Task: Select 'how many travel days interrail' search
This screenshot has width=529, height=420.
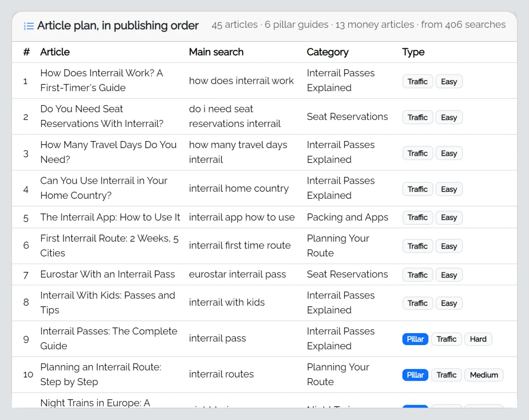Action: (238, 152)
